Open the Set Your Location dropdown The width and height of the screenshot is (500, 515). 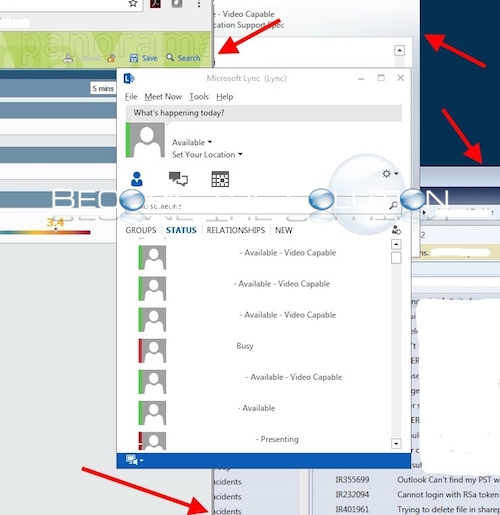(x=207, y=155)
